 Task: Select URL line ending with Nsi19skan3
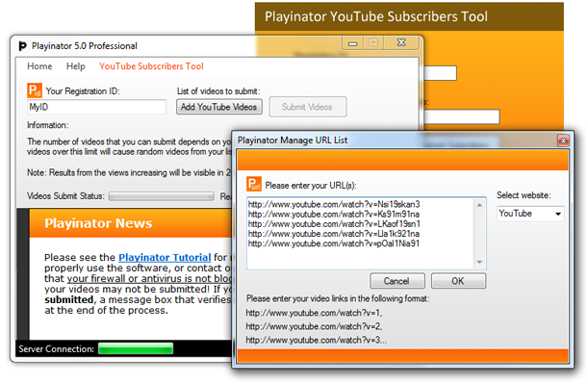click(334, 204)
